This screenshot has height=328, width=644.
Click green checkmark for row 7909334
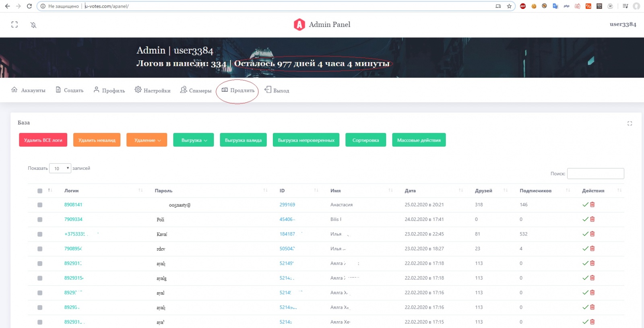[x=585, y=219]
